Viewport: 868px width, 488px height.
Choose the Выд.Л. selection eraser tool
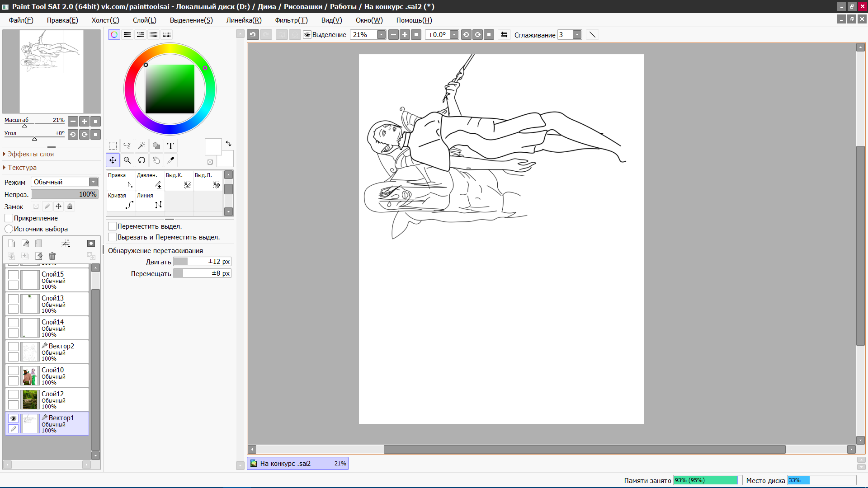click(208, 180)
